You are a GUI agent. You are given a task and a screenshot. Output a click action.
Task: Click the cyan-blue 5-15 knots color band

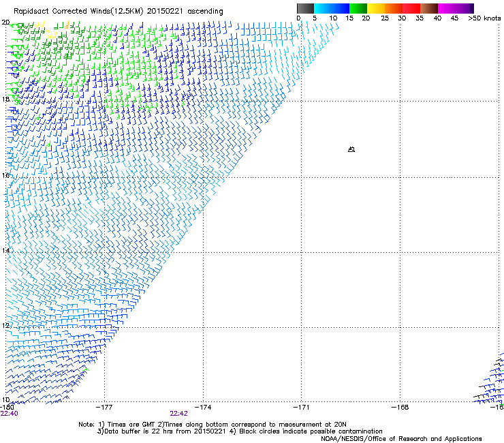[x=332, y=8]
